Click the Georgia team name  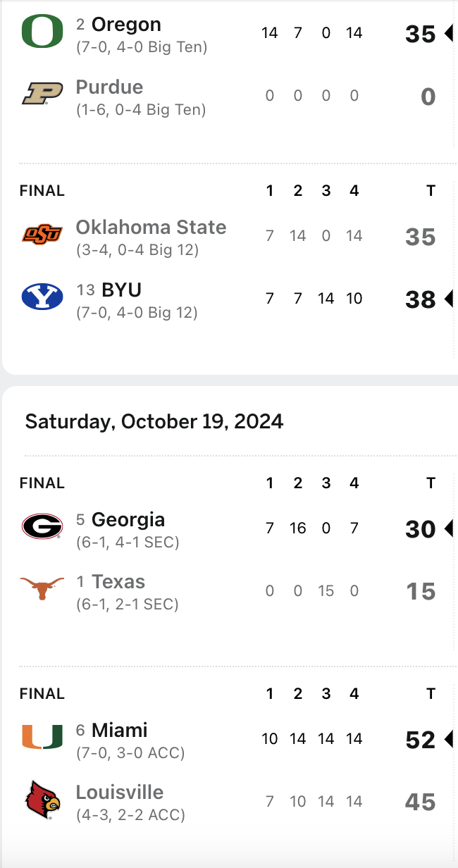coord(128,520)
